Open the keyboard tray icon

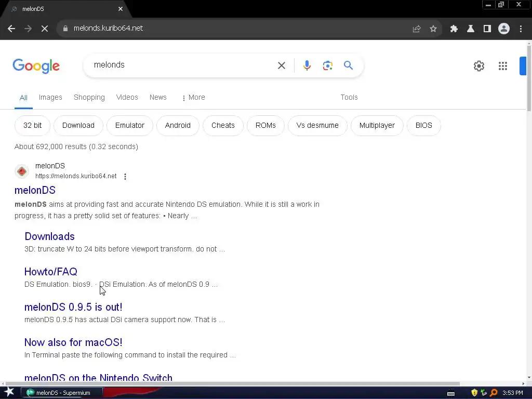tap(451, 394)
